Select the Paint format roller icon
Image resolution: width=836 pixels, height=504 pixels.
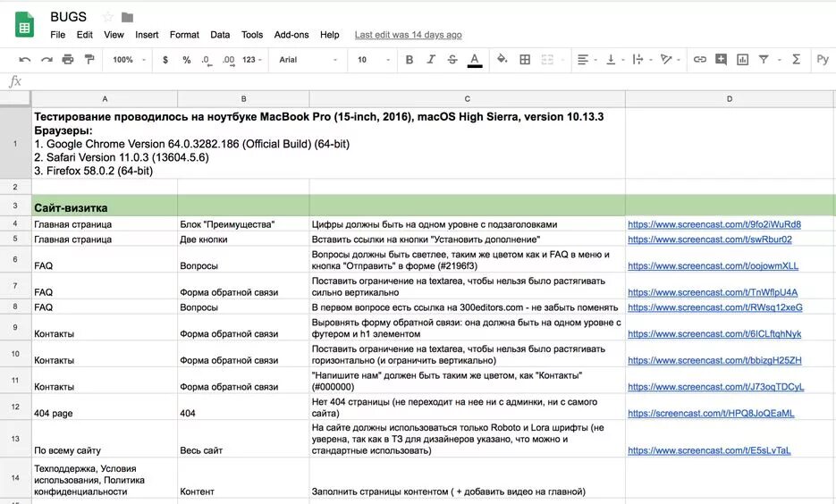tap(89, 59)
